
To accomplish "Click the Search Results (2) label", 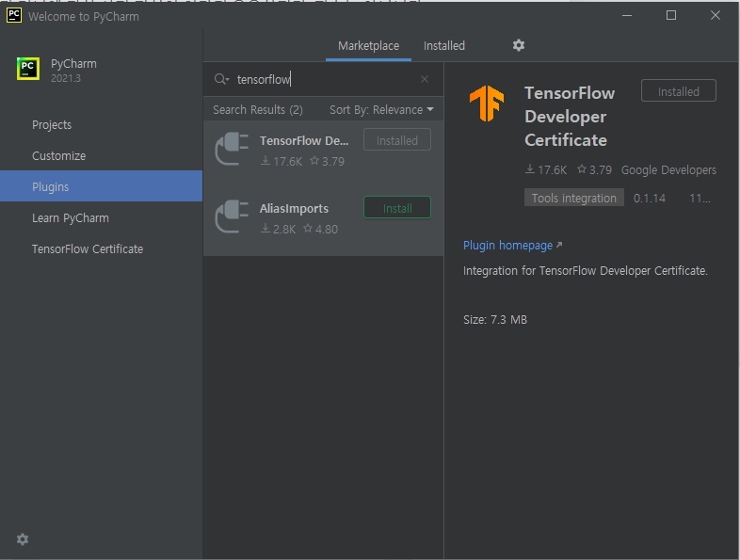I will [x=258, y=110].
